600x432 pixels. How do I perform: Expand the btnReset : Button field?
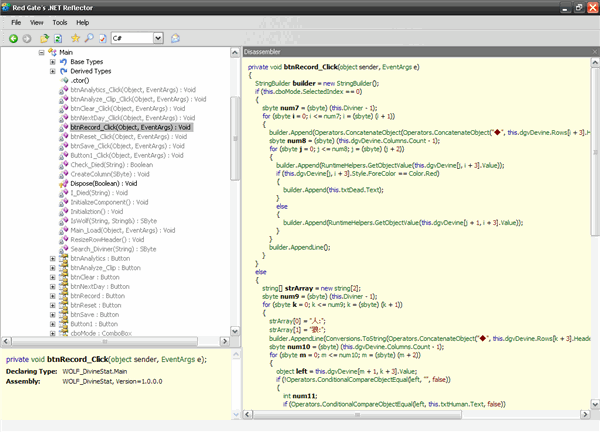[53, 305]
